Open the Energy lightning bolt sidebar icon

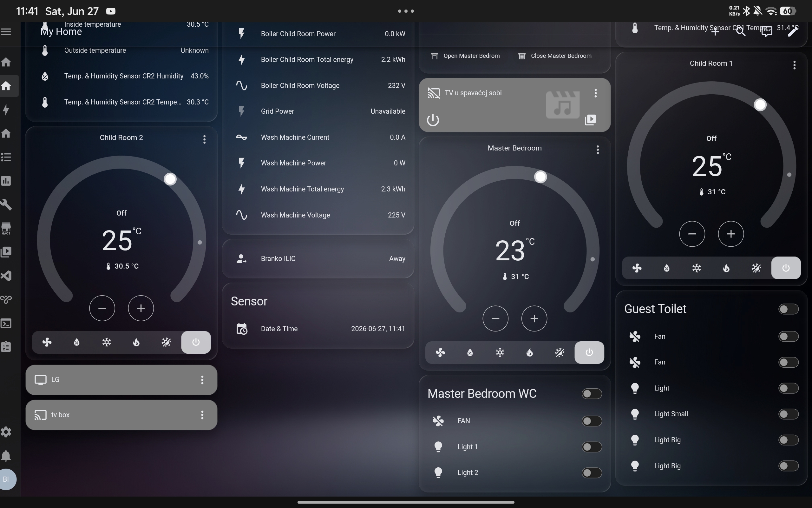pos(6,110)
